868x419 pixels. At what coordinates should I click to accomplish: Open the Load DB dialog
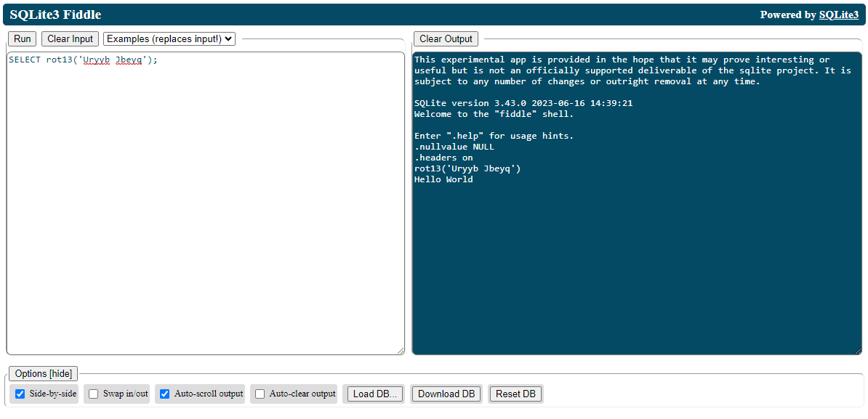374,394
